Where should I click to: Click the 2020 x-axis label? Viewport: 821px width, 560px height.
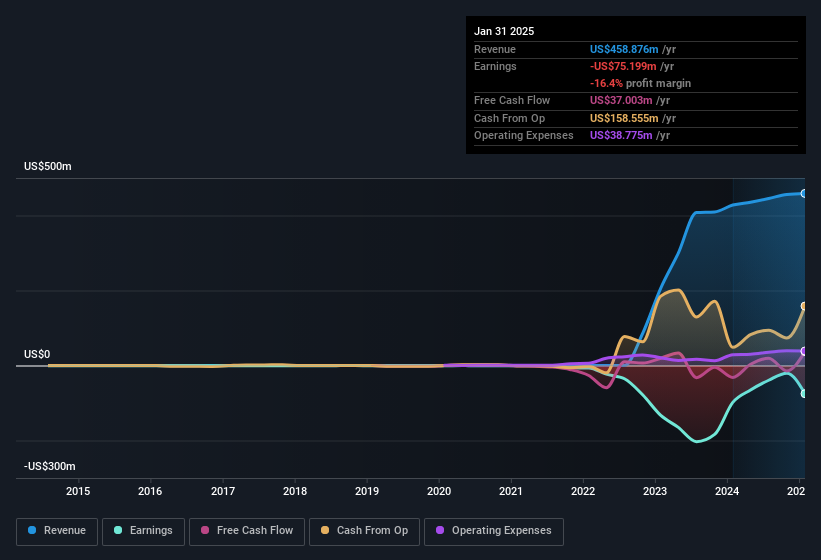pos(439,491)
